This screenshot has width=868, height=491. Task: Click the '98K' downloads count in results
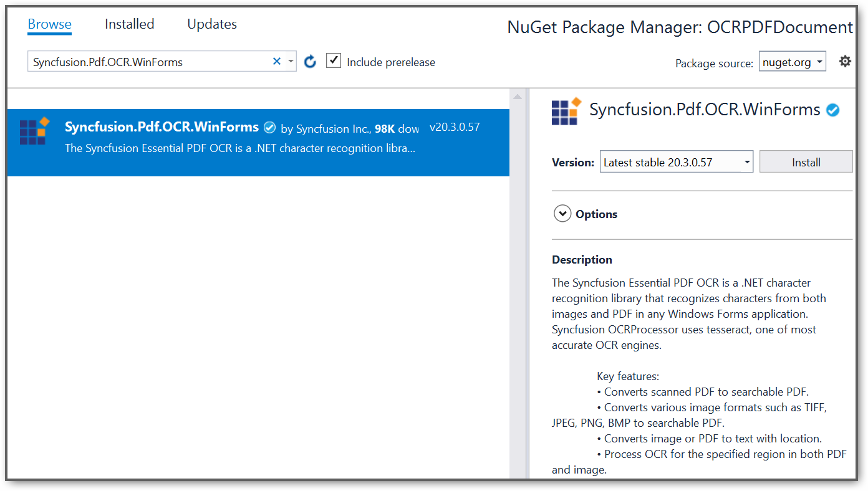pos(385,129)
